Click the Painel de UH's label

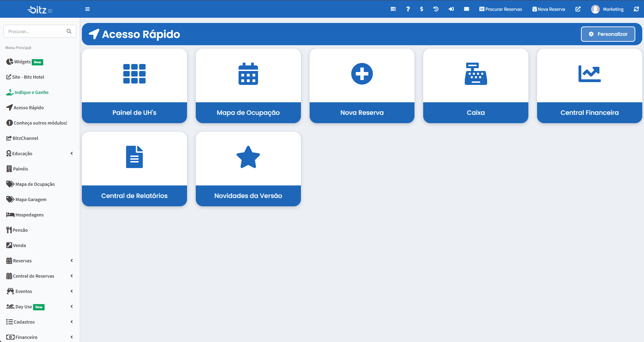tap(134, 113)
